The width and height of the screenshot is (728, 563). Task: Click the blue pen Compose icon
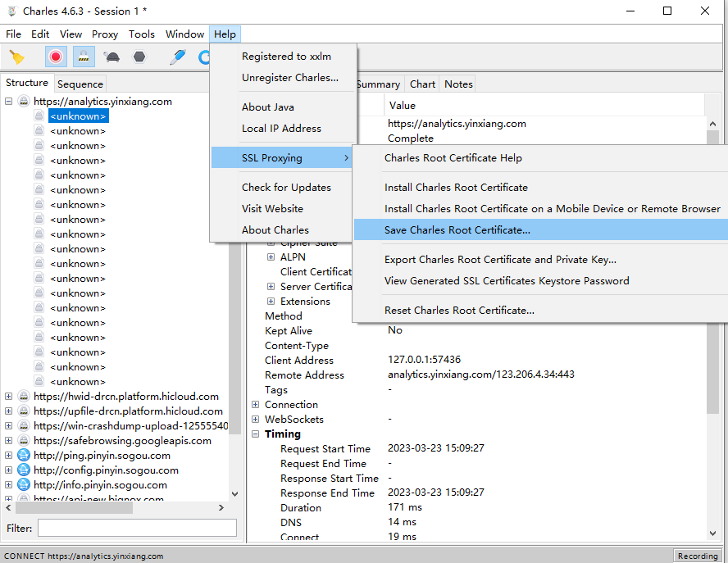[x=178, y=57]
